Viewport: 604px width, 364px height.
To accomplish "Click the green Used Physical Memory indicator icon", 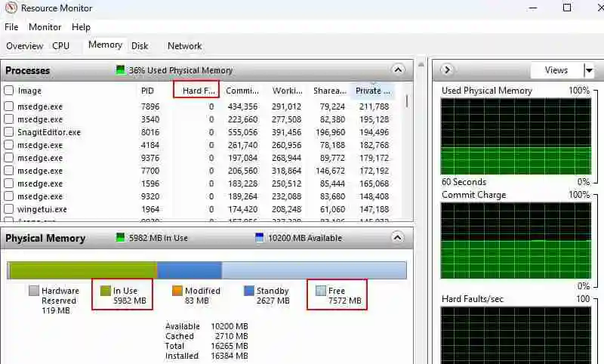I will point(121,70).
